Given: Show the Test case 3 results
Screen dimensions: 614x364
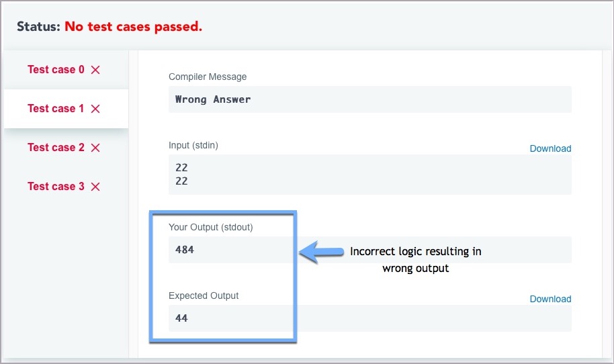Looking at the screenshot, I should pos(56,187).
